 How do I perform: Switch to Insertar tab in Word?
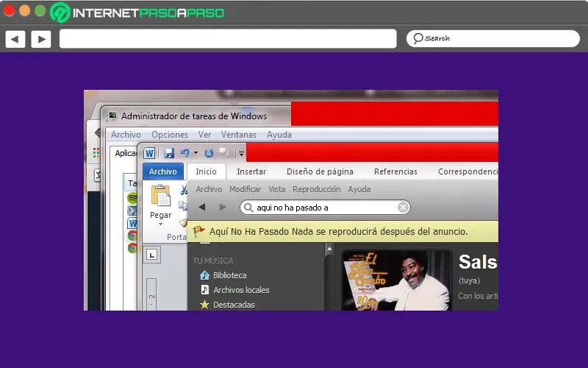click(251, 171)
